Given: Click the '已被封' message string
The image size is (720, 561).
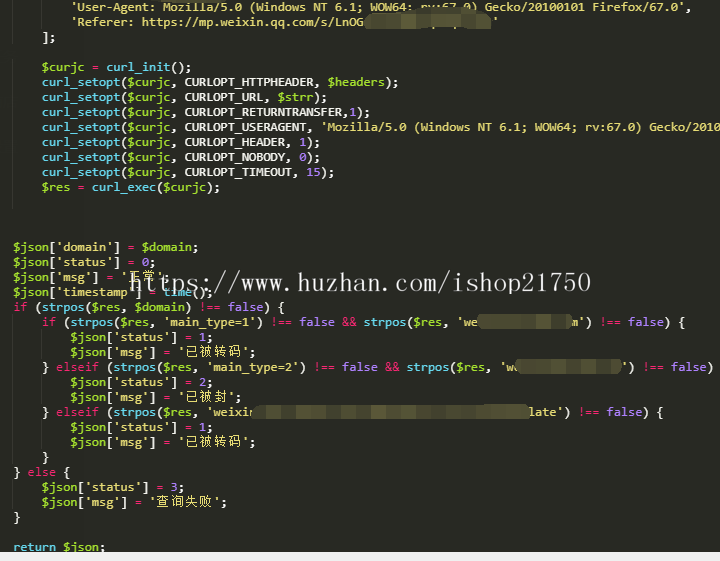Looking at the screenshot, I should pos(206,397).
